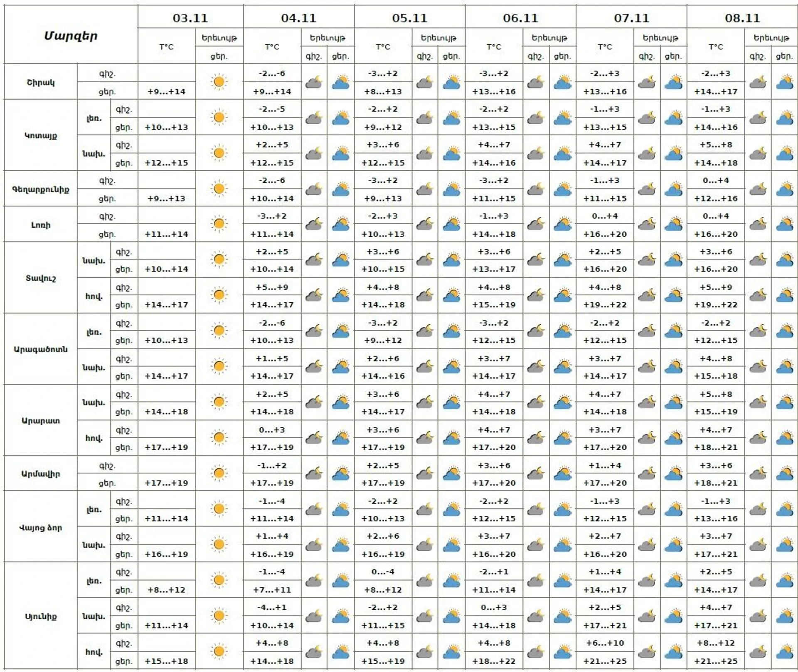Select the 08.11 date column header
The image size is (798, 672).
(x=742, y=18)
